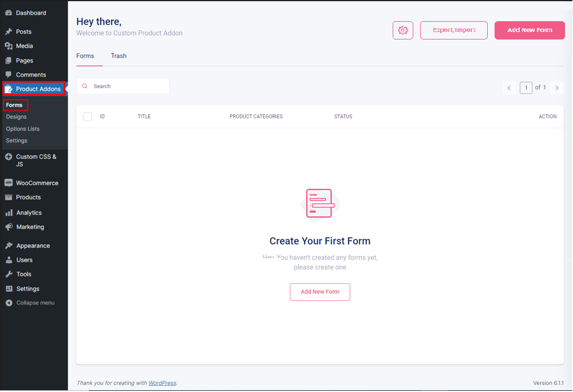Click the Pages icon in sidebar
573x392 pixels.
point(9,61)
